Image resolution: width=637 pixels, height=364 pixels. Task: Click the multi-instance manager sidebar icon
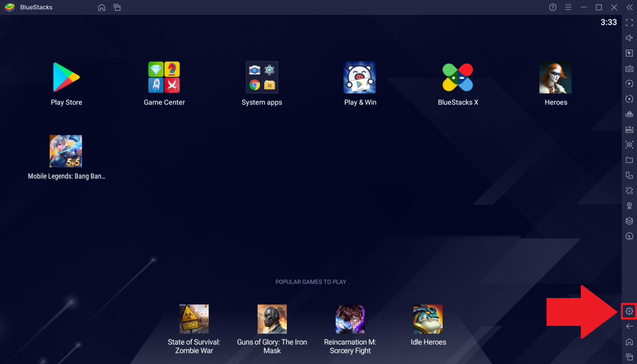[629, 175]
